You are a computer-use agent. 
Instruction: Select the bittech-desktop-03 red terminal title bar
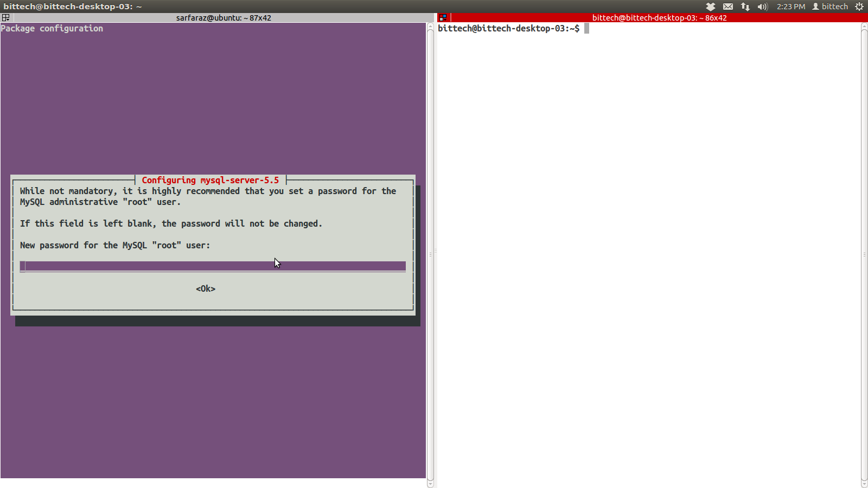tap(659, 17)
